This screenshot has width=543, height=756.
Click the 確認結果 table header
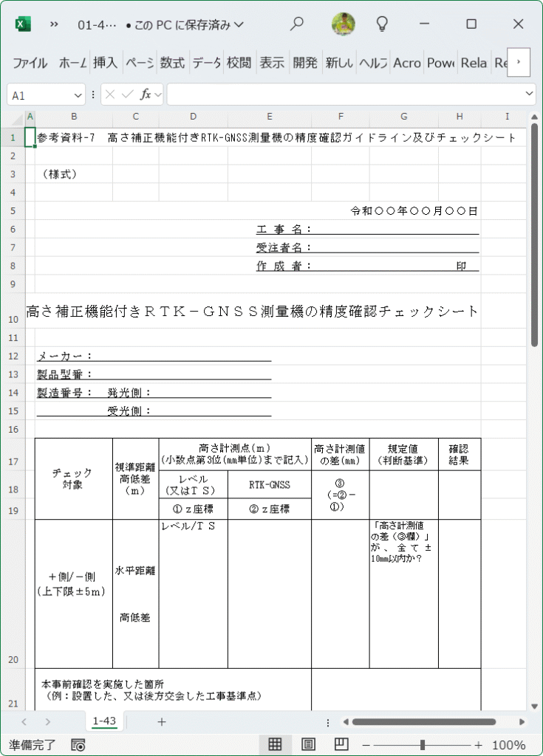point(459,455)
